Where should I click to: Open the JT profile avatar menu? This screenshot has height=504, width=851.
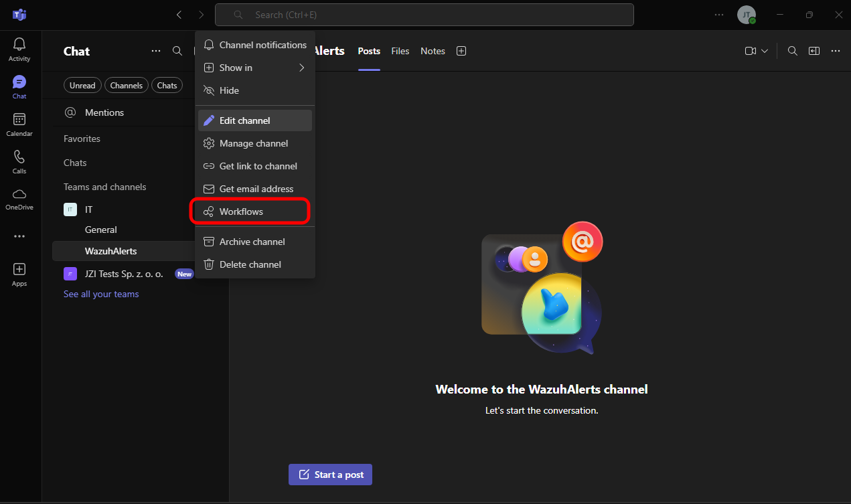[747, 15]
